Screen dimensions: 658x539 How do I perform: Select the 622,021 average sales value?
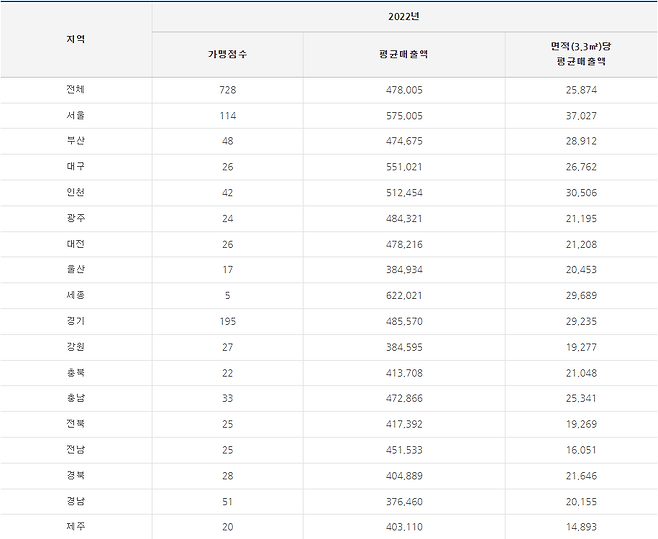pyautogui.click(x=404, y=297)
